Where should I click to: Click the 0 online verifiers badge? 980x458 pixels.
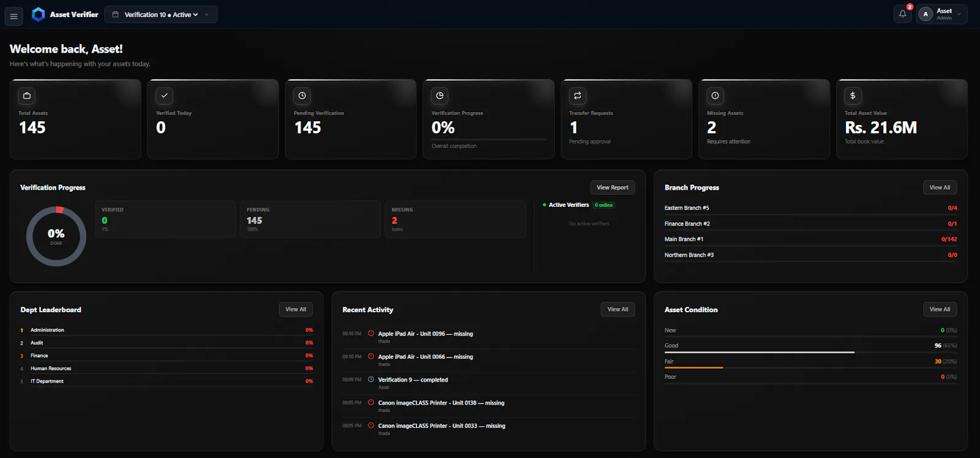point(604,205)
